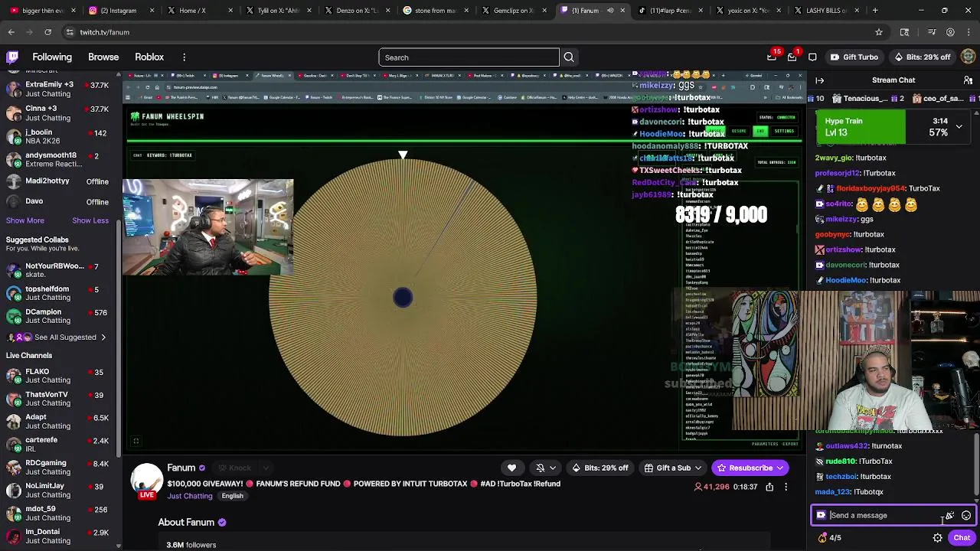The image size is (980, 551).
Task: Open the Prime loot icon with 15 badge
Action: 772,57
